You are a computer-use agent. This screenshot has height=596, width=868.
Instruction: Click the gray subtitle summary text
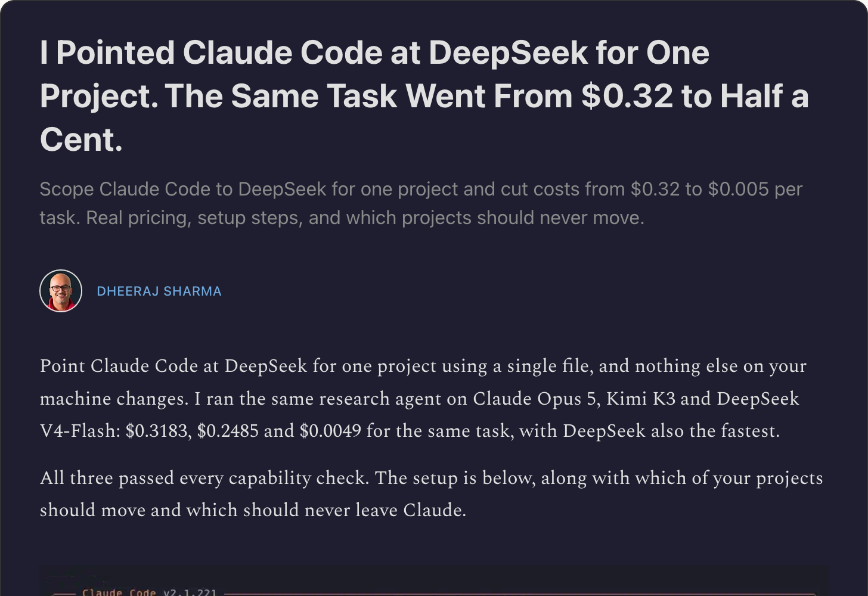click(421, 203)
